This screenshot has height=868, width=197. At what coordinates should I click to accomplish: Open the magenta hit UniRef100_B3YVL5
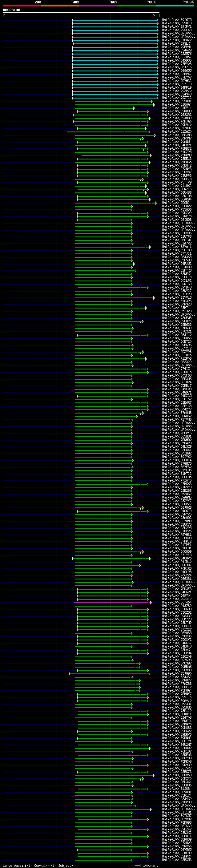177,298
